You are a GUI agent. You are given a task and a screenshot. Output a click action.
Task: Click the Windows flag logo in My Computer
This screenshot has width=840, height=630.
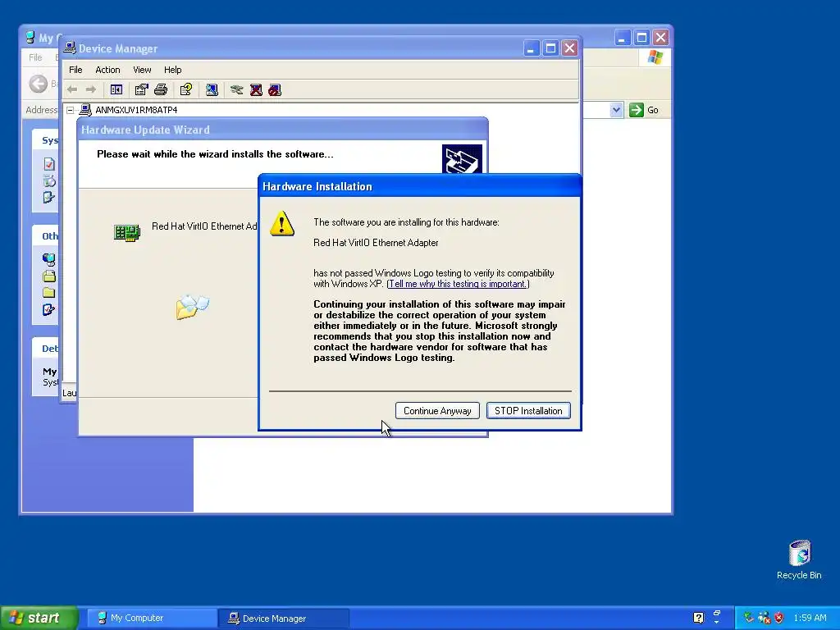click(655, 57)
